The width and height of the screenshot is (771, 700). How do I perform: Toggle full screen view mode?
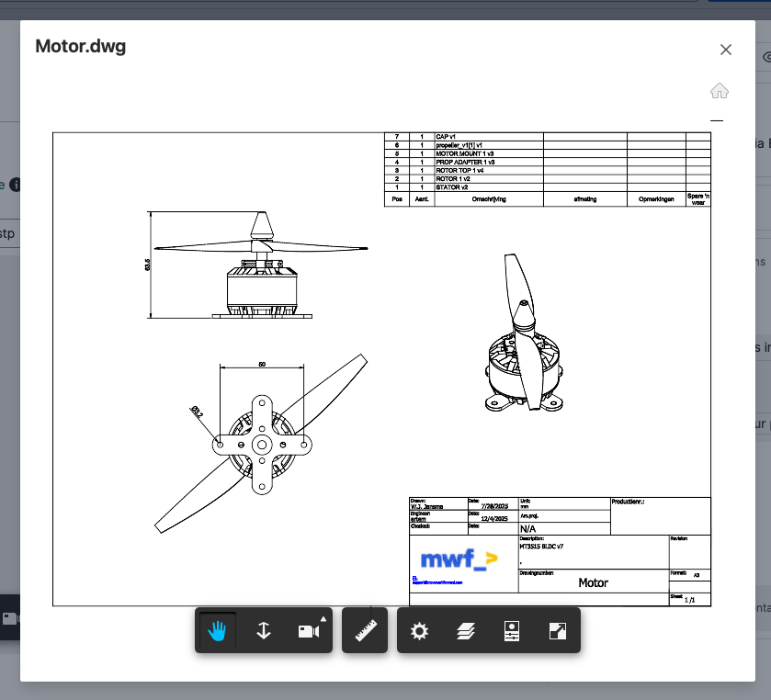coord(558,631)
